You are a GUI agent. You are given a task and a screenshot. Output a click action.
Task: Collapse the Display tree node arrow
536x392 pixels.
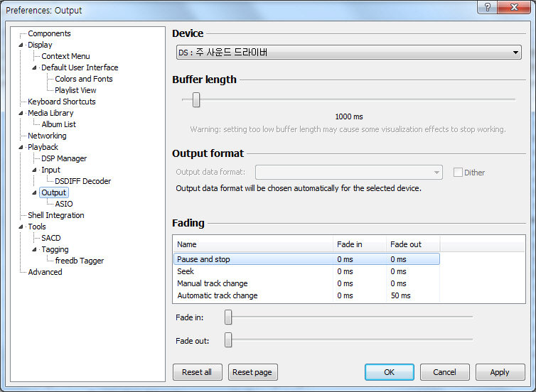pyautogui.click(x=21, y=45)
